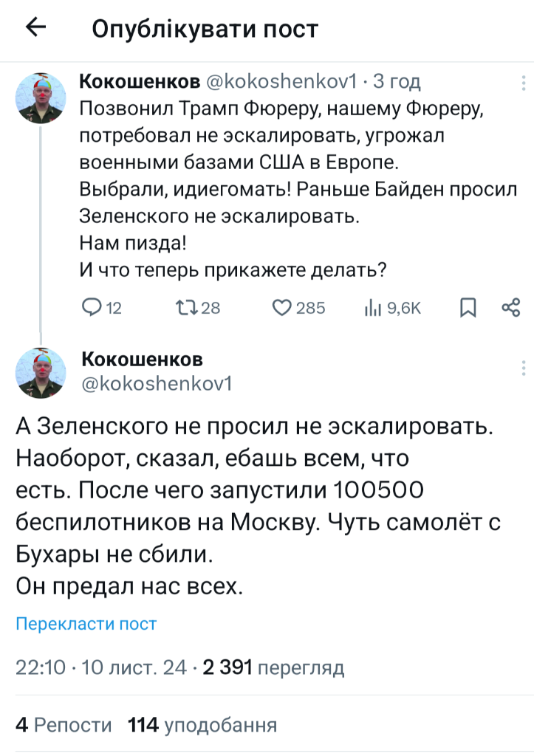Image resolution: width=534 pixels, height=756 pixels.
Task: Tap the back arrow icon
Action: (x=35, y=28)
